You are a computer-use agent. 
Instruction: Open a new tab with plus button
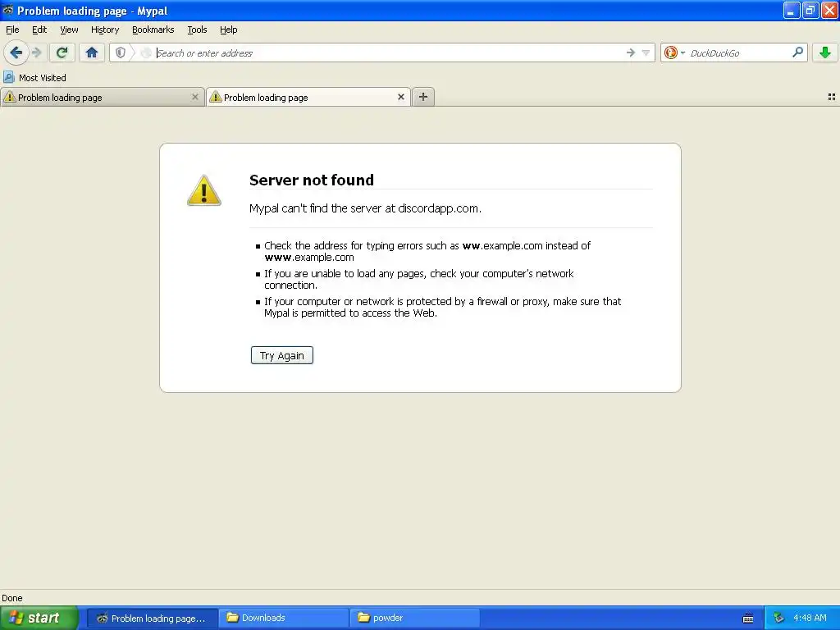(x=423, y=97)
